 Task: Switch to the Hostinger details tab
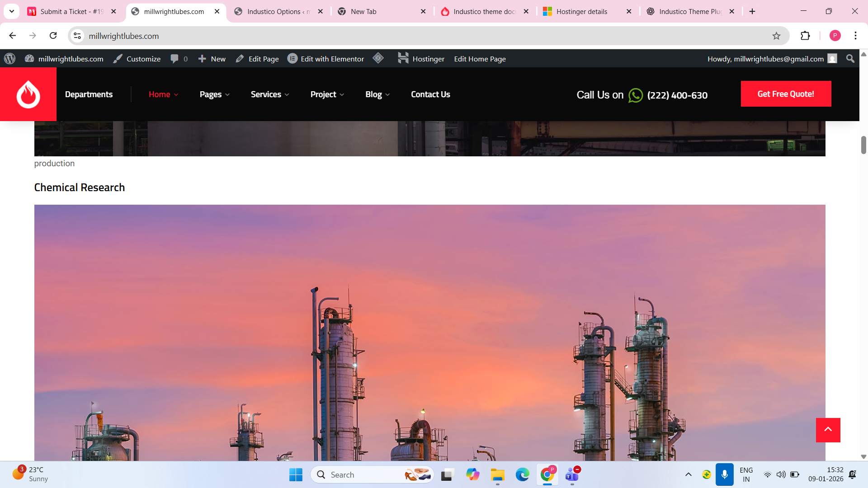pos(581,12)
